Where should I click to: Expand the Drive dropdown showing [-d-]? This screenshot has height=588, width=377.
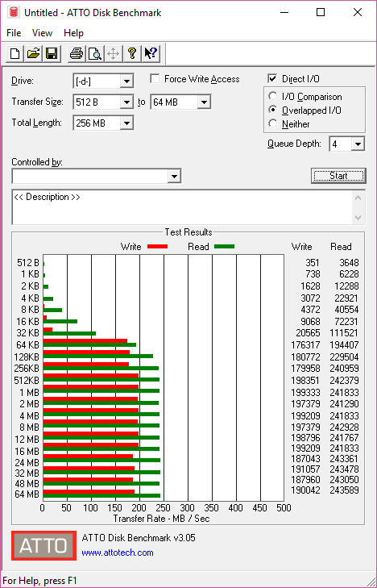(103, 81)
